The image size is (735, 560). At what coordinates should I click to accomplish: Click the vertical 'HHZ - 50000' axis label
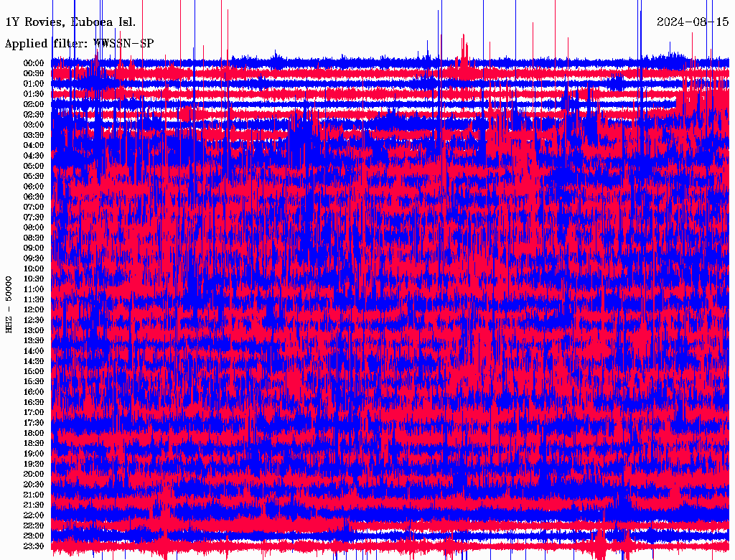[9, 304]
